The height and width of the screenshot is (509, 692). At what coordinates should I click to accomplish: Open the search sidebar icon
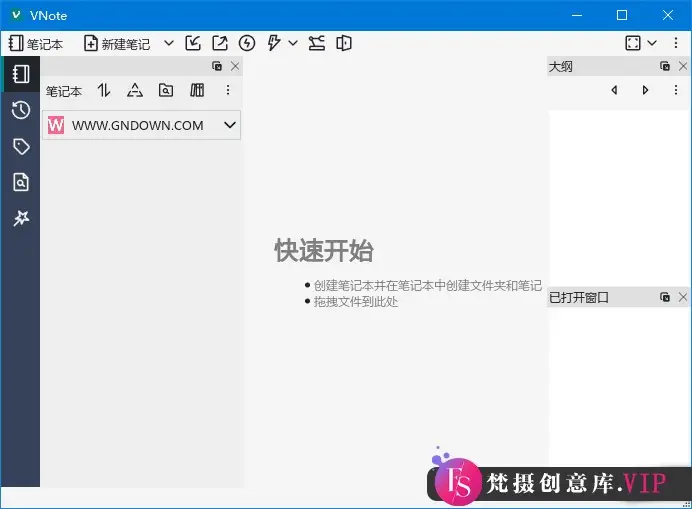point(21,182)
